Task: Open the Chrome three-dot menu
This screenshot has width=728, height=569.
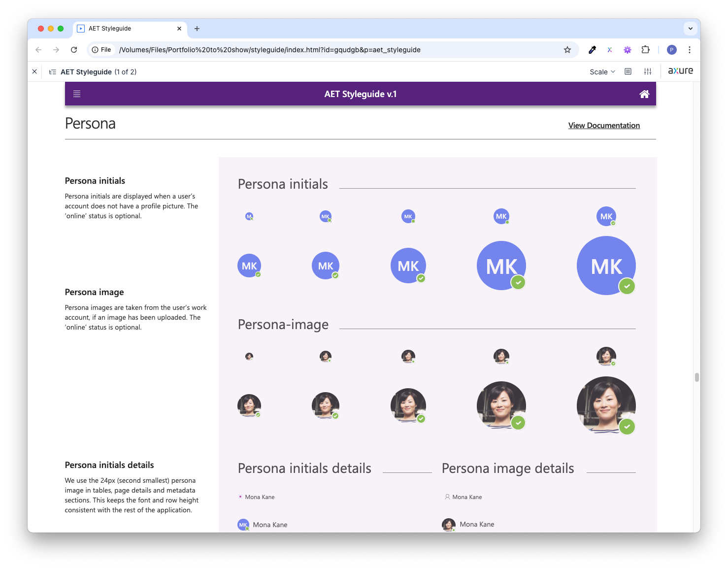Action: (690, 50)
